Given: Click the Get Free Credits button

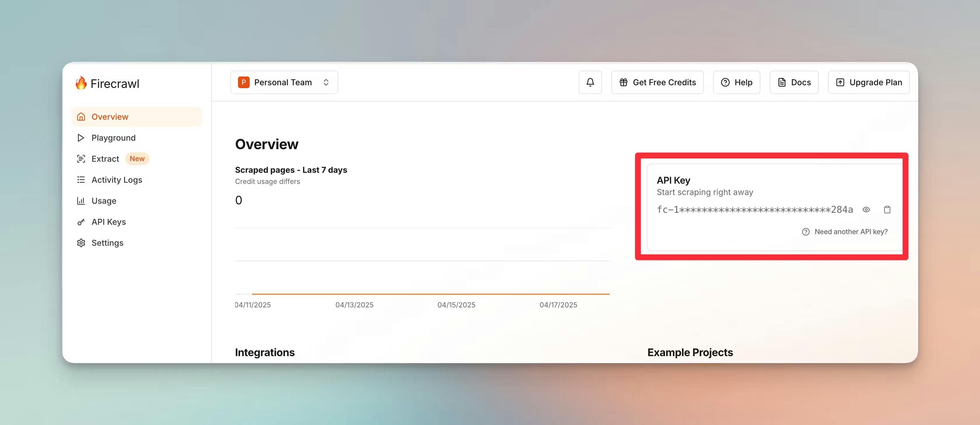Looking at the screenshot, I should tap(657, 82).
